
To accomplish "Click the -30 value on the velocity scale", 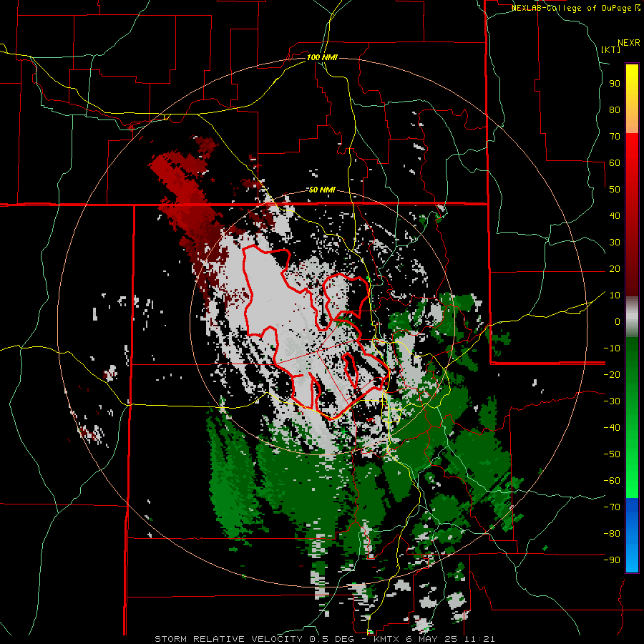I will pos(612,401).
